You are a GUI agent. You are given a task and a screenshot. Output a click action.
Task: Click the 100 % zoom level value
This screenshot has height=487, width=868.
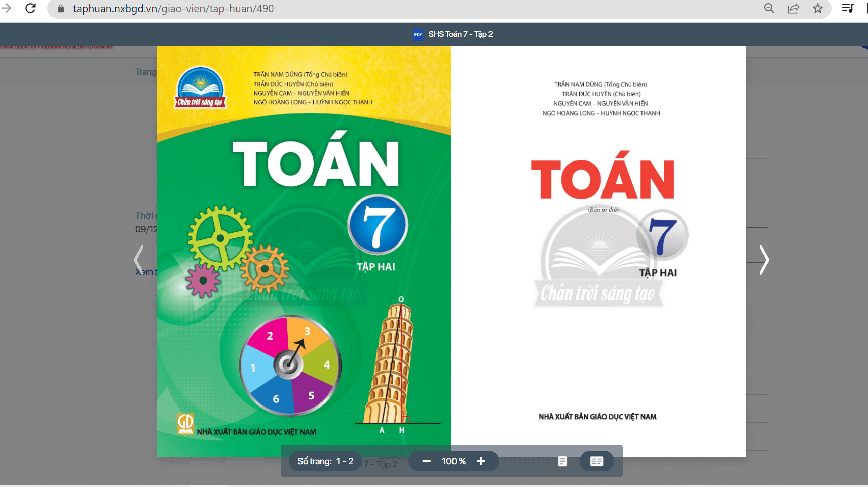(x=454, y=461)
